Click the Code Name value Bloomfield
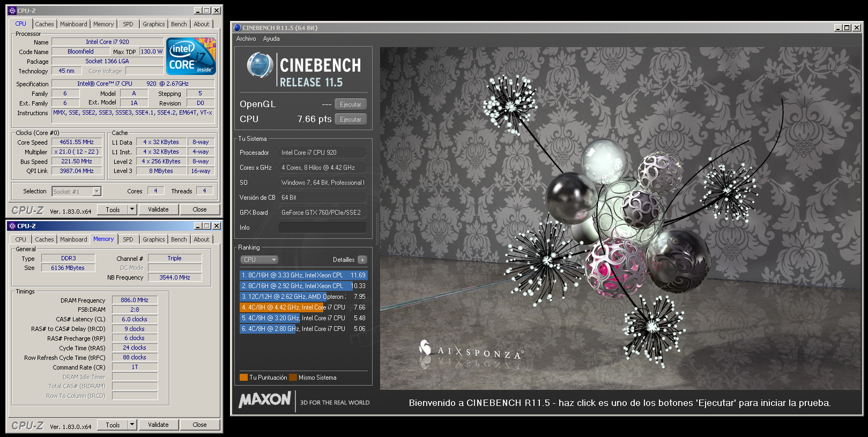This screenshot has width=868, height=437. [81, 51]
